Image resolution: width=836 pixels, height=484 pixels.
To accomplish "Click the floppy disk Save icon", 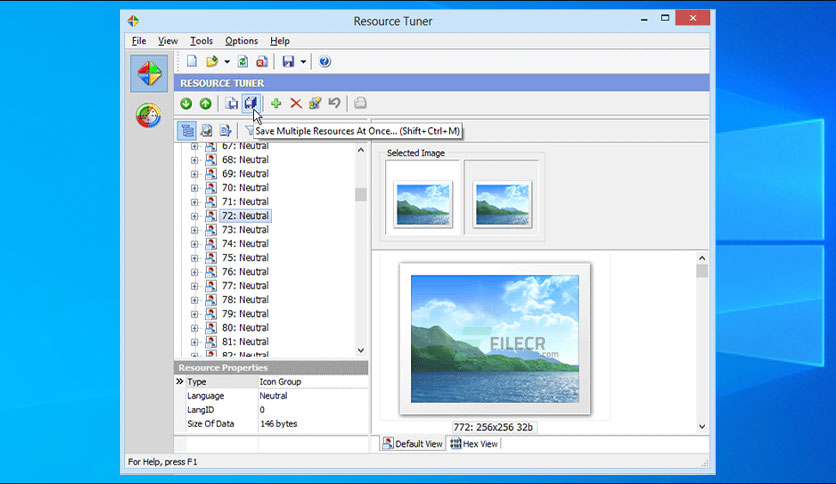I will pos(288,61).
